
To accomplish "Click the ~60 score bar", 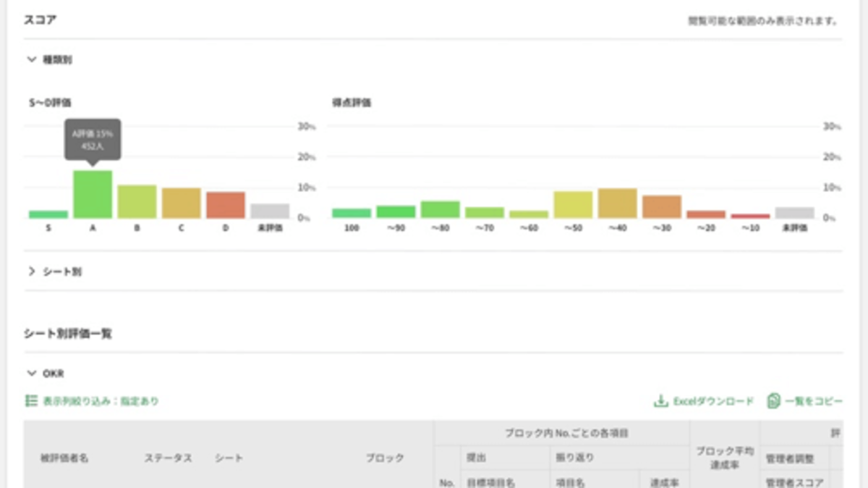I will [x=529, y=214].
